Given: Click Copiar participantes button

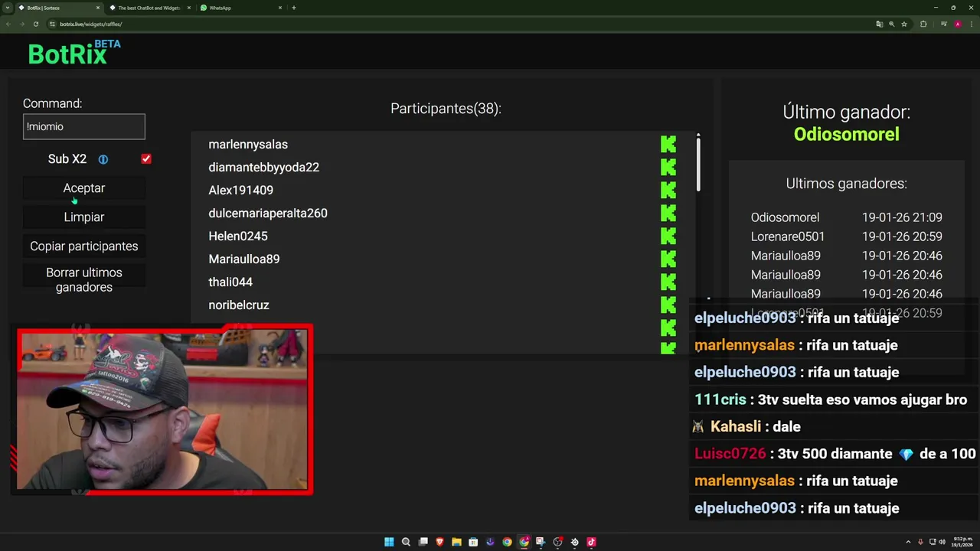Looking at the screenshot, I should pyautogui.click(x=84, y=246).
